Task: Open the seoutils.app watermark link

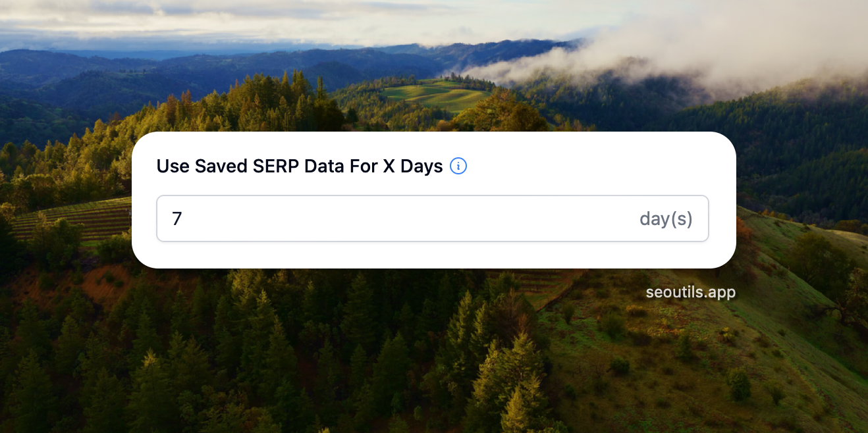Action: pos(690,292)
